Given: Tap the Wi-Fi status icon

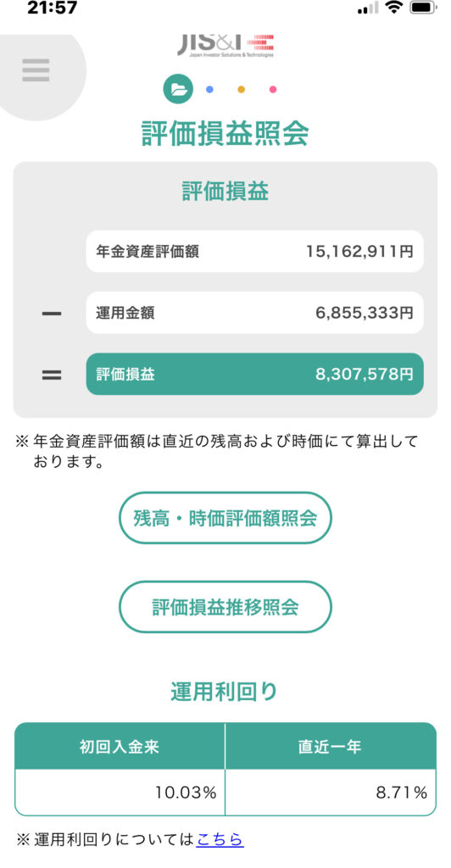Looking at the screenshot, I should point(394,8).
